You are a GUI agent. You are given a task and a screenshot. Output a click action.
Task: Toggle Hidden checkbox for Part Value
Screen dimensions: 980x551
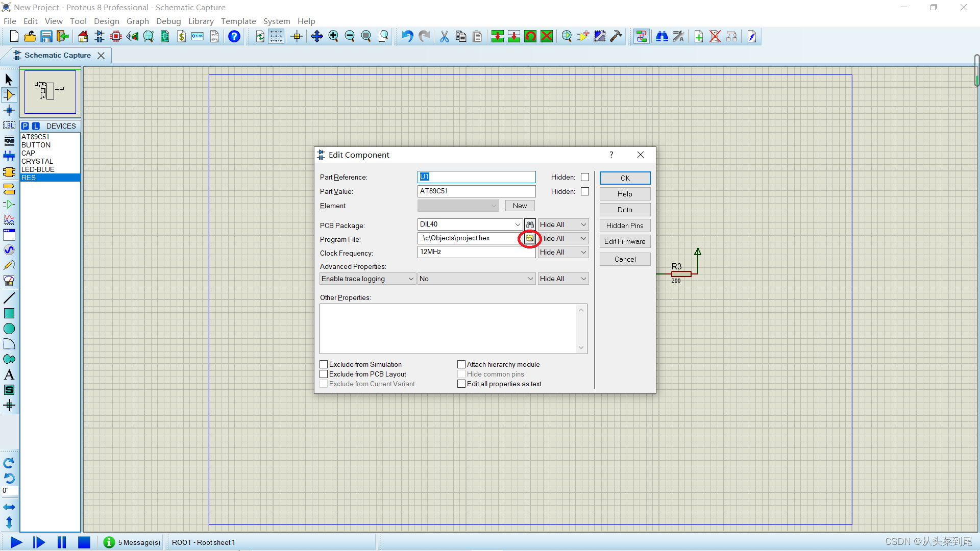(x=585, y=191)
